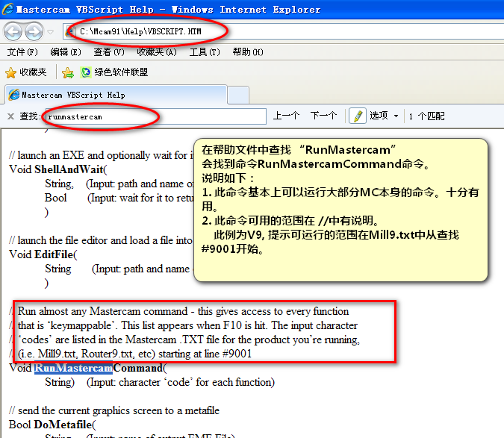This screenshot has width=504, height=438.
Task: Click the highlighted RunMastercam text
Action: (x=73, y=368)
